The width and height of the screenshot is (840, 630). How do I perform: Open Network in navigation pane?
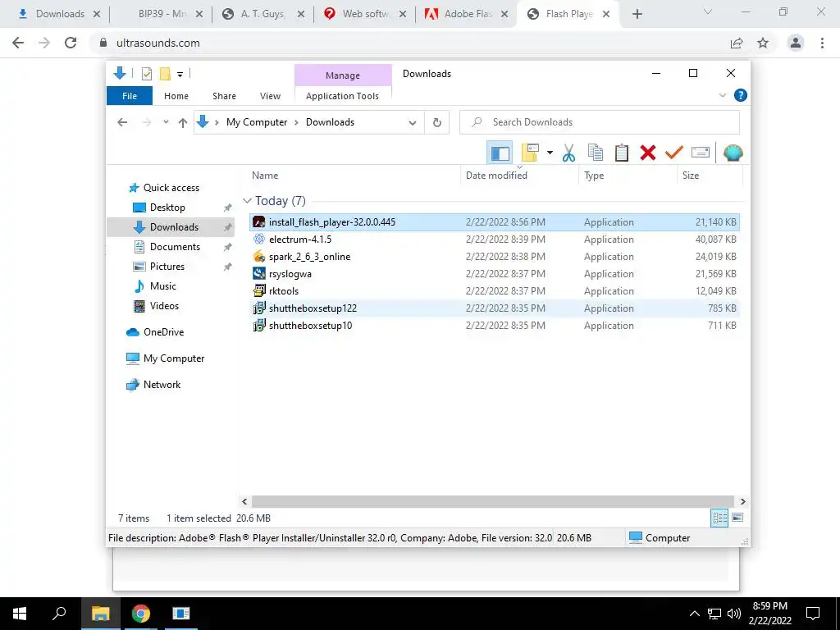point(162,385)
